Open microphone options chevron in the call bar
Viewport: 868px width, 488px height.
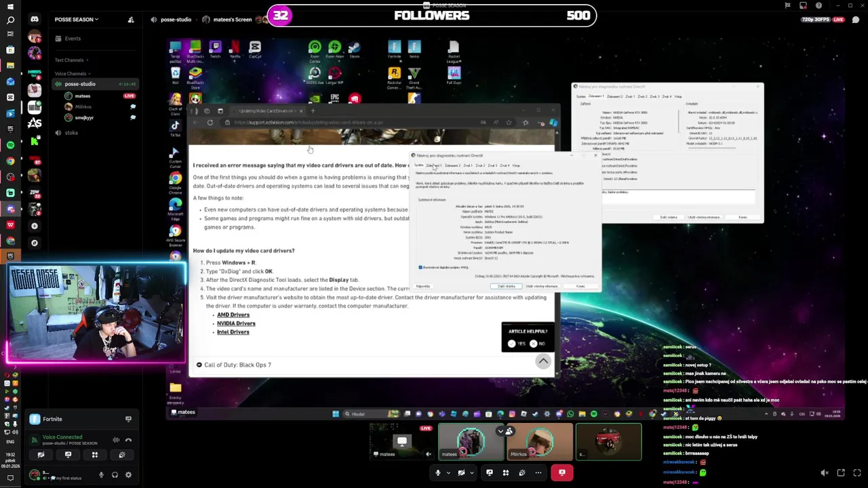448,473
